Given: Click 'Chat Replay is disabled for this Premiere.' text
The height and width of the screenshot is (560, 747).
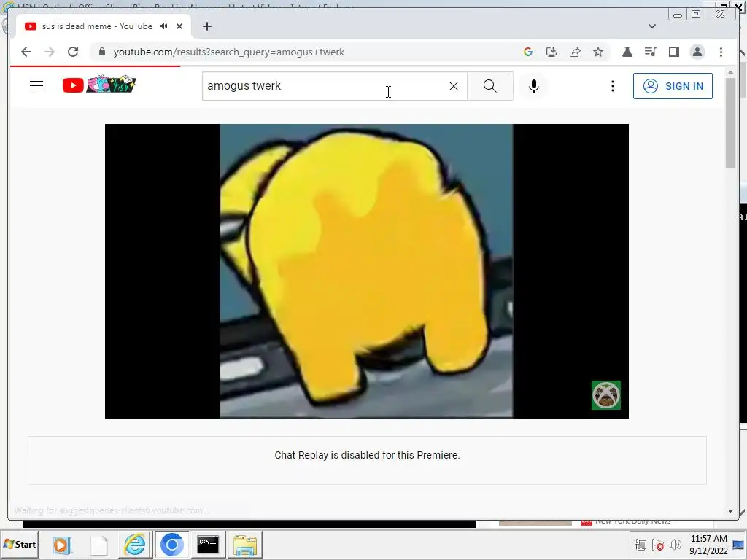Looking at the screenshot, I should 367,455.
